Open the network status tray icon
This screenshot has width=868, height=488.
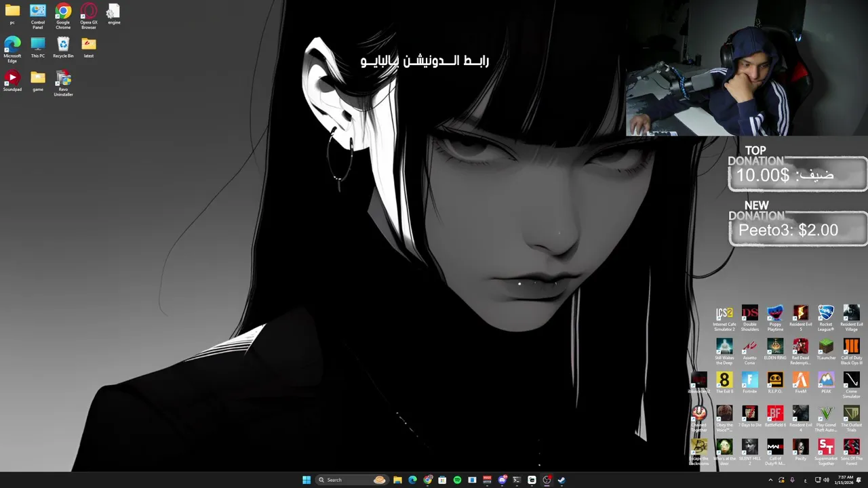[818, 480]
